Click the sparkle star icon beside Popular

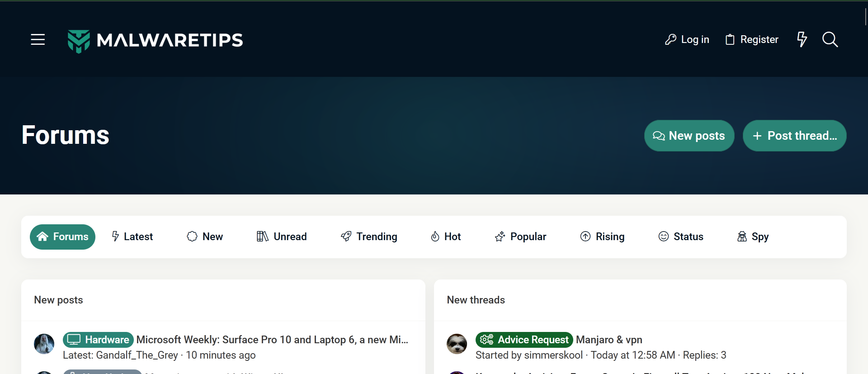coord(500,237)
